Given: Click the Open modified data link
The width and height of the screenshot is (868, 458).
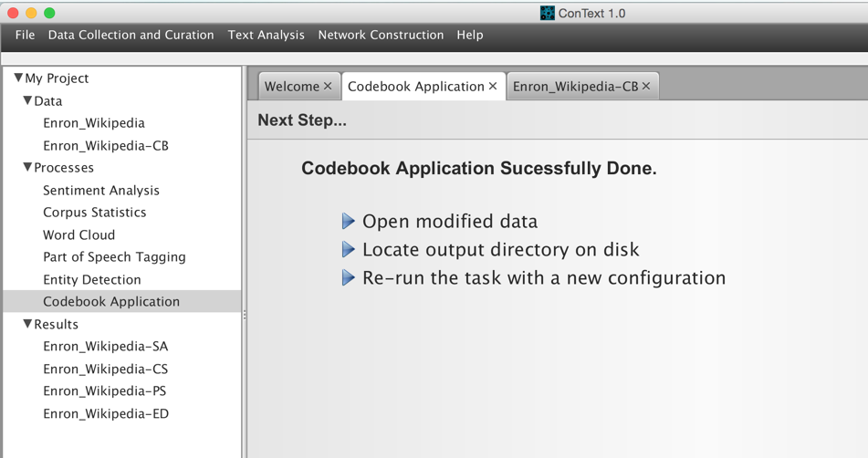Looking at the screenshot, I should pyautogui.click(x=450, y=222).
